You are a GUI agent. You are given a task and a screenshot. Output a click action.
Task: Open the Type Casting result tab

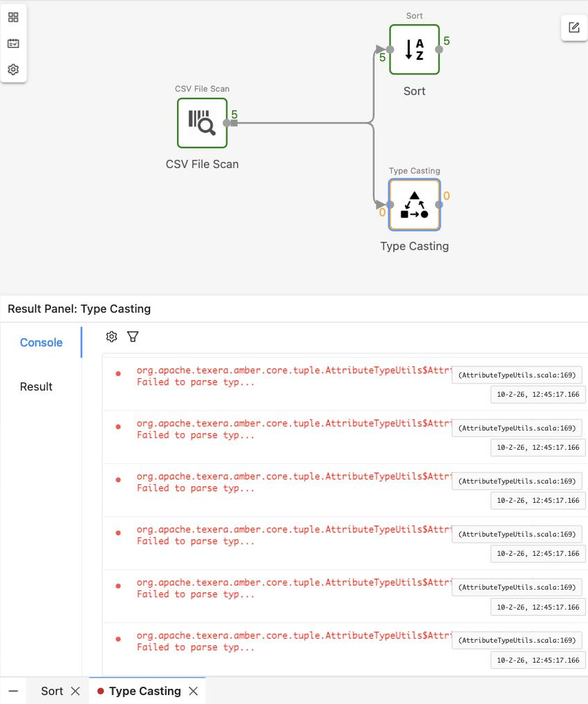[x=145, y=691]
